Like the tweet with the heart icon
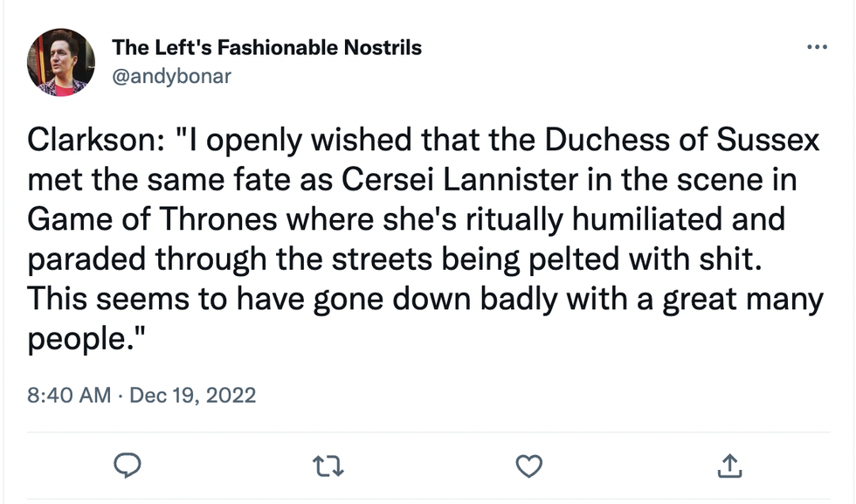Screen dimensions: 856x504 coord(529,467)
